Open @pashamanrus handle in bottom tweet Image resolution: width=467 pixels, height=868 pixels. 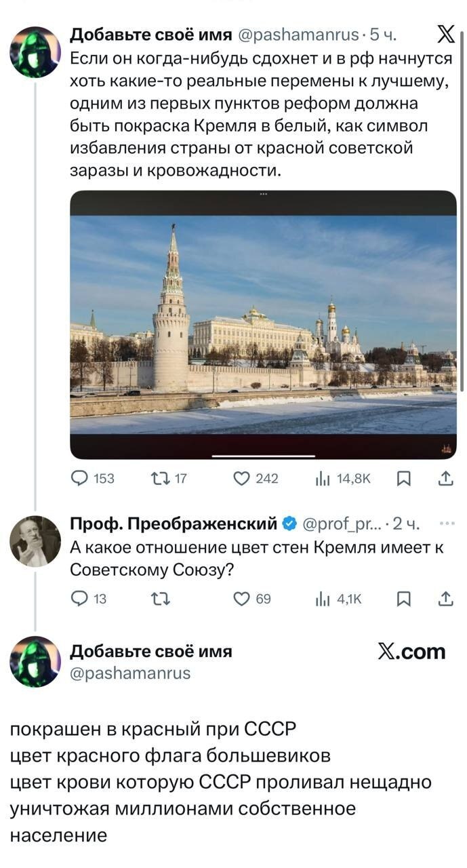[x=130, y=673]
